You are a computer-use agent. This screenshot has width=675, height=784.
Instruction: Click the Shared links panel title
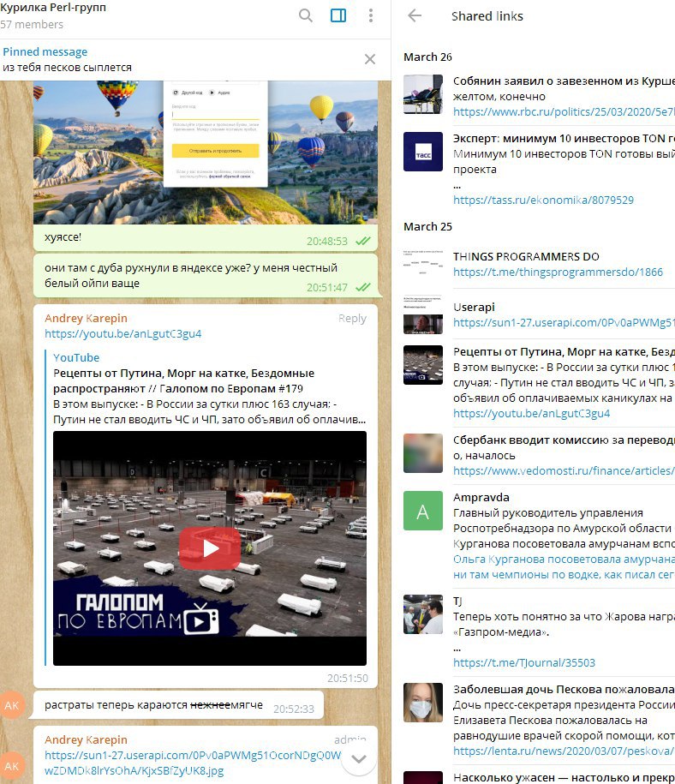pyautogui.click(x=487, y=16)
